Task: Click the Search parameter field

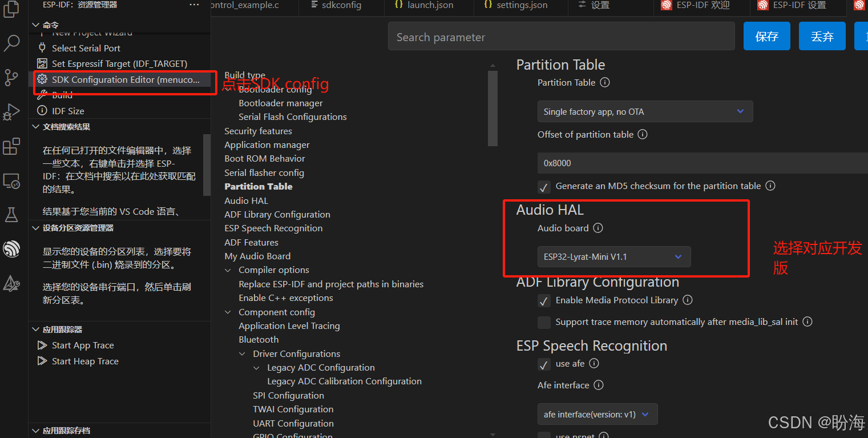Action: point(562,37)
